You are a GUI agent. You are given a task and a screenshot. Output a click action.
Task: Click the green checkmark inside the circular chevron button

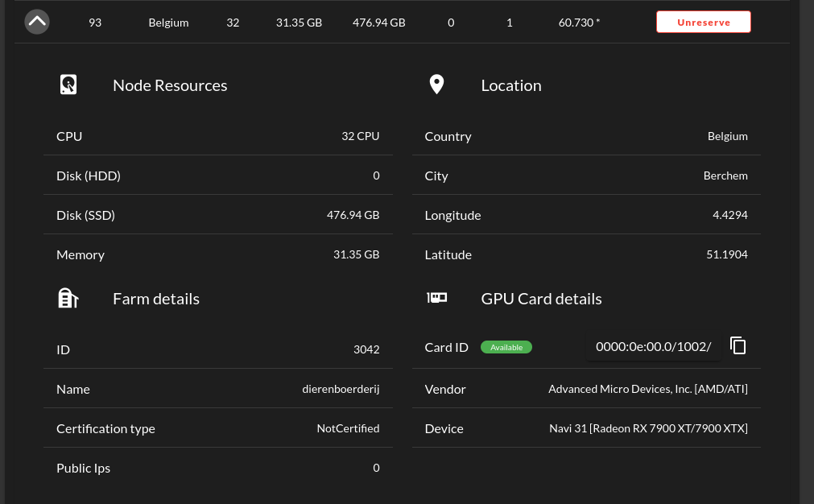tap(36, 22)
